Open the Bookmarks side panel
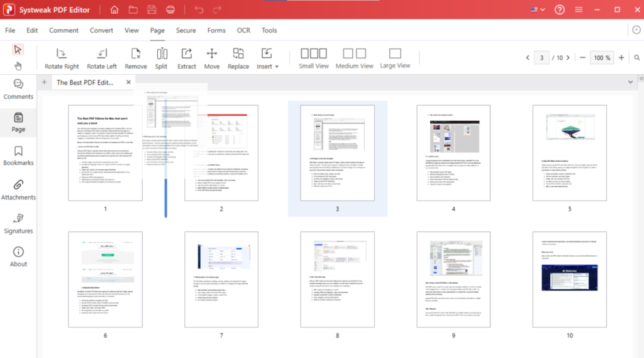This screenshot has height=358, width=644. click(18, 156)
